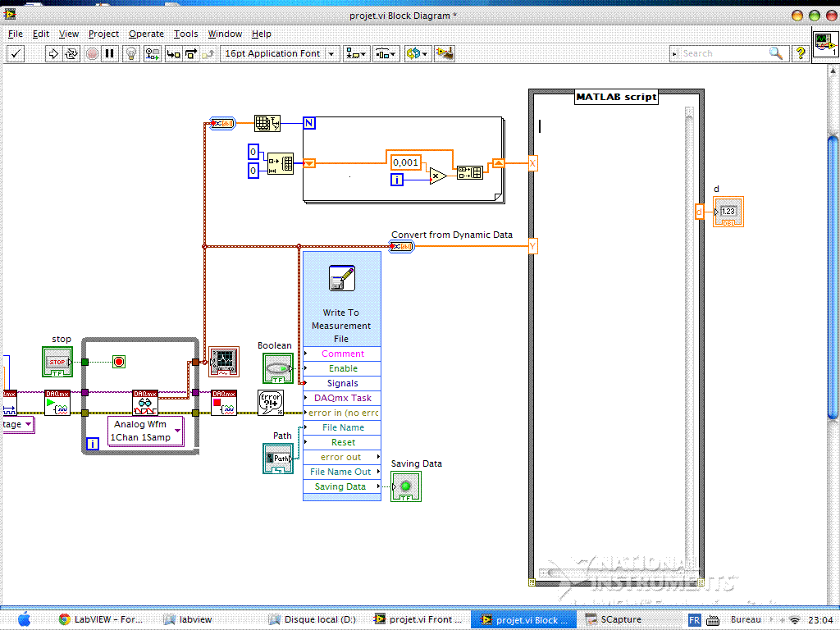
Task: Click the Clean Up Diagram icon
Action: pos(445,53)
